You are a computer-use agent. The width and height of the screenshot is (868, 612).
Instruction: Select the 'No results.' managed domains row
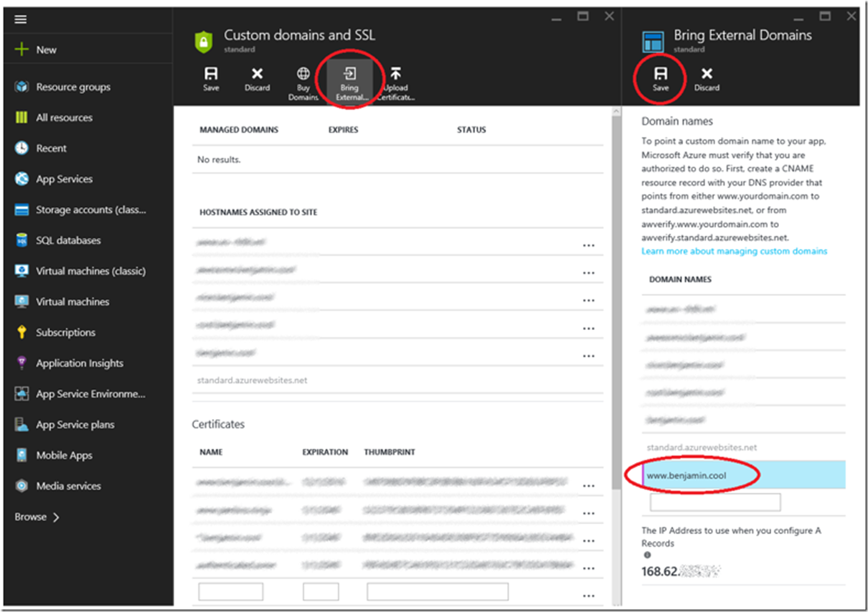(397, 159)
